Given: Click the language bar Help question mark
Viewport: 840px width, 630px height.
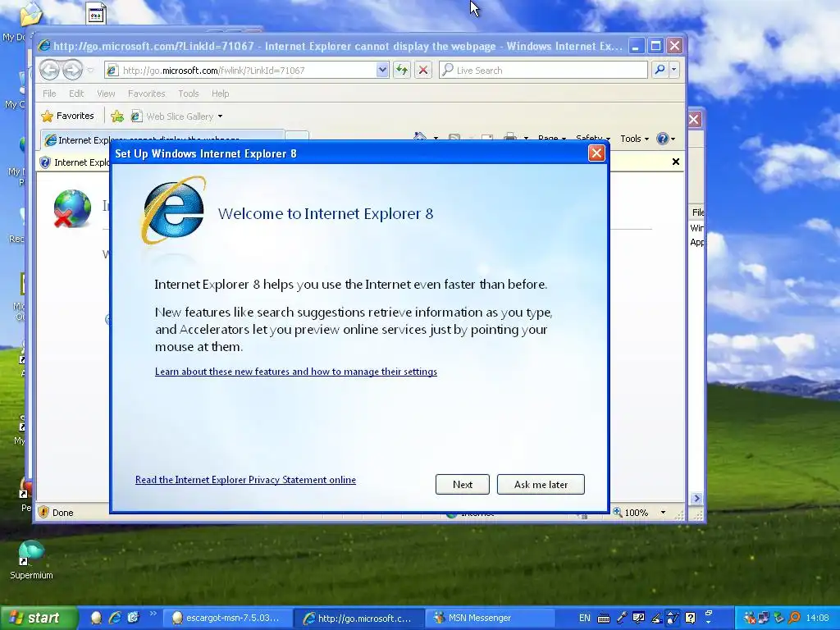Looking at the screenshot, I should (x=690, y=618).
